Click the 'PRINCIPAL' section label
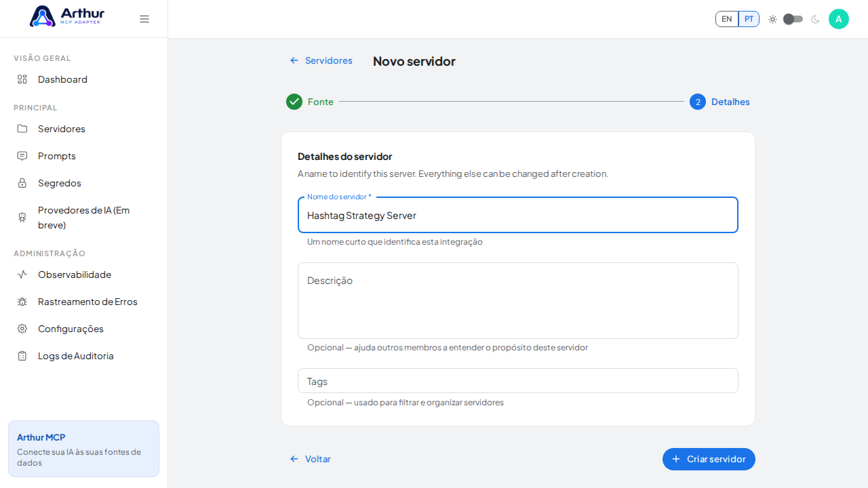The height and width of the screenshot is (488, 868). coord(35,108)
